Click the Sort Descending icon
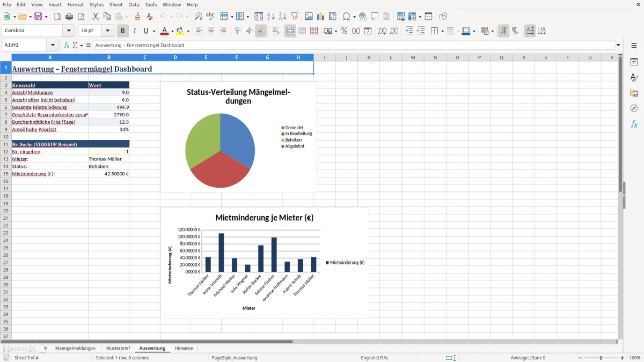Viewport: 644px width, 362px height. click(x=283, y=17)
